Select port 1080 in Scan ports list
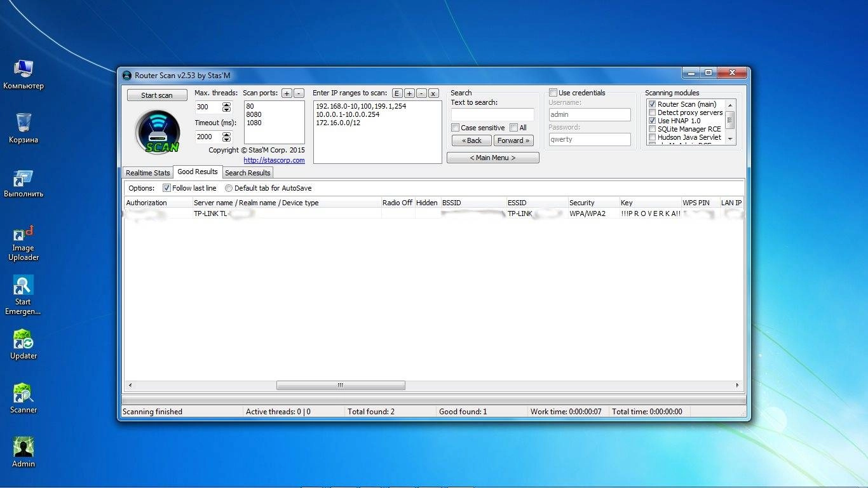The height and width of the screenshot is (488, 868). click(254, 123)
